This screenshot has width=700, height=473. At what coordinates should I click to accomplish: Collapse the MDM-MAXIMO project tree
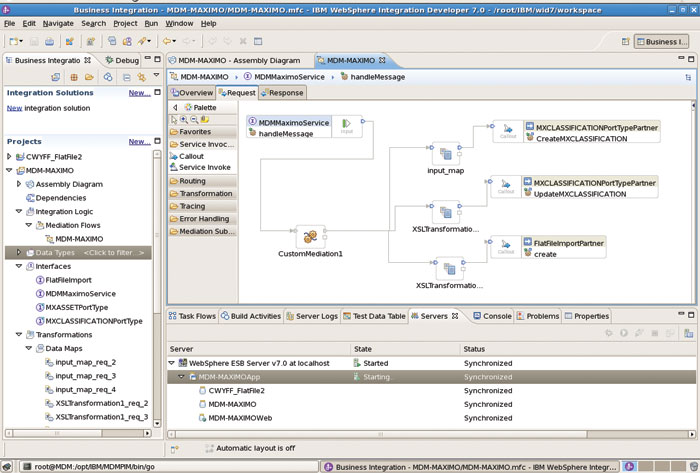9,170
